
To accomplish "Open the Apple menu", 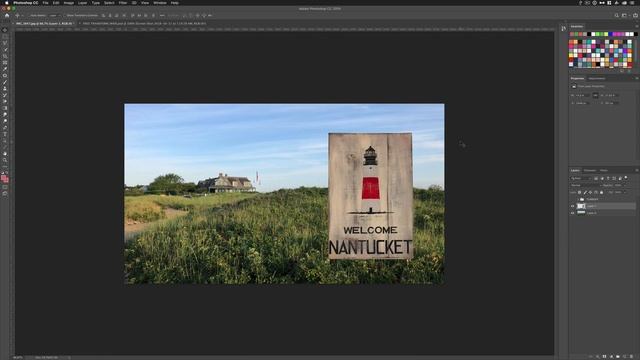I will tap(6, 2).
